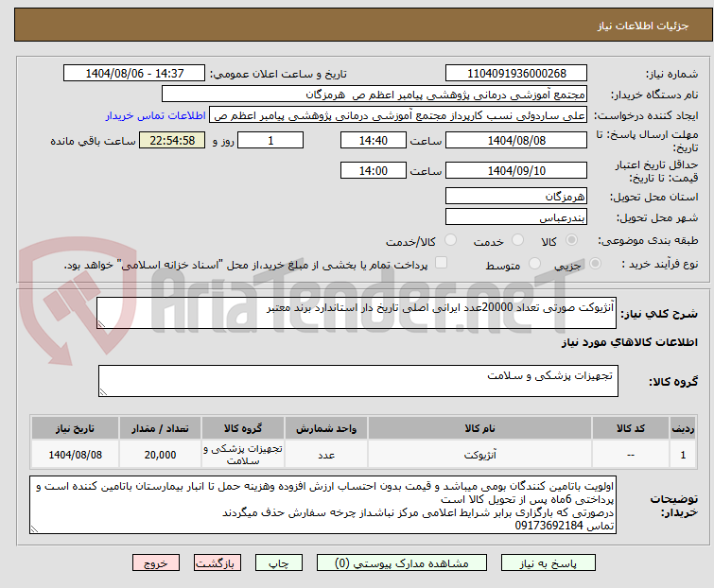
Task: Click the table cell تجهیزات پزشکی و سلامت
Action: [x=243, y=455]
